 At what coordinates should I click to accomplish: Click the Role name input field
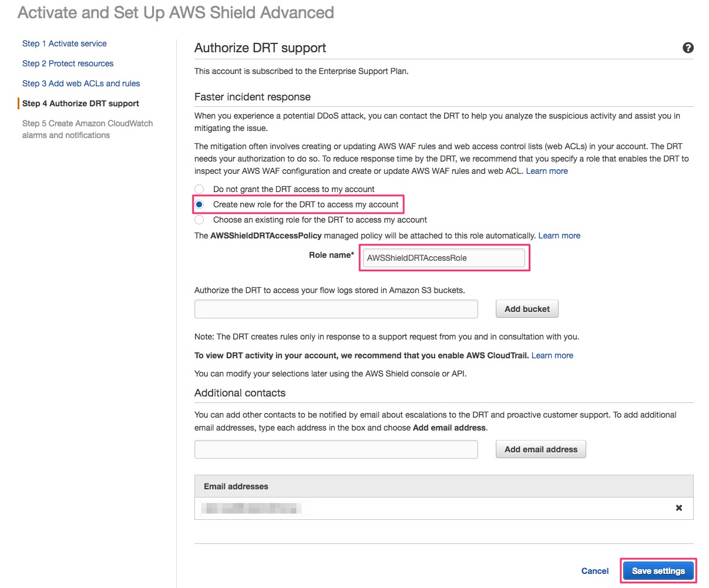tap(443, 257)
